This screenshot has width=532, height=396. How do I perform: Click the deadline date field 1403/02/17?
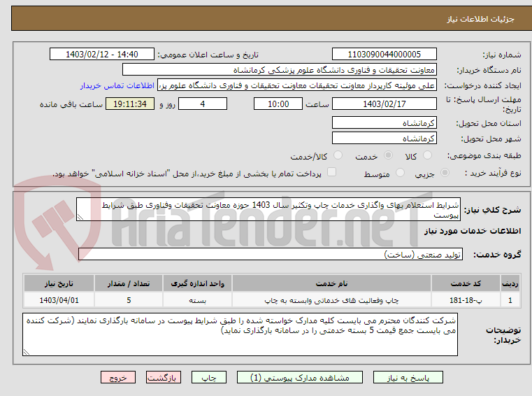pyautogui.click(x=384, y=104)
